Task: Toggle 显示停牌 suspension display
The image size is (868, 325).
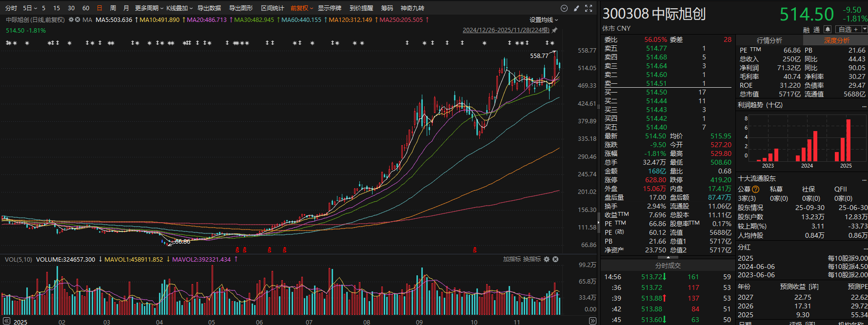Action: click(x=330, y=8)
